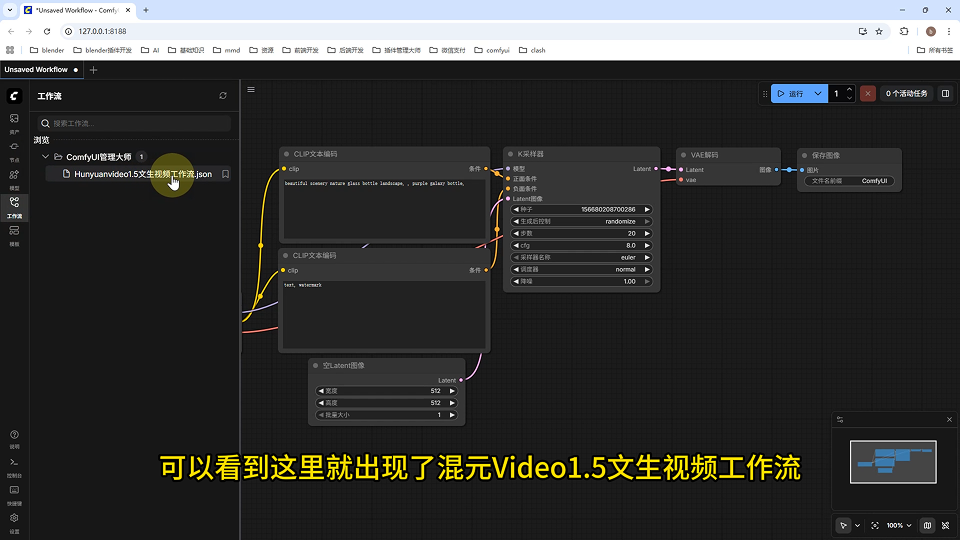Image resolution: width=960 pixels, height=540 pixels.
Task: Increase the 步数 steps value arrow
Action: click(x=647, y=233)
